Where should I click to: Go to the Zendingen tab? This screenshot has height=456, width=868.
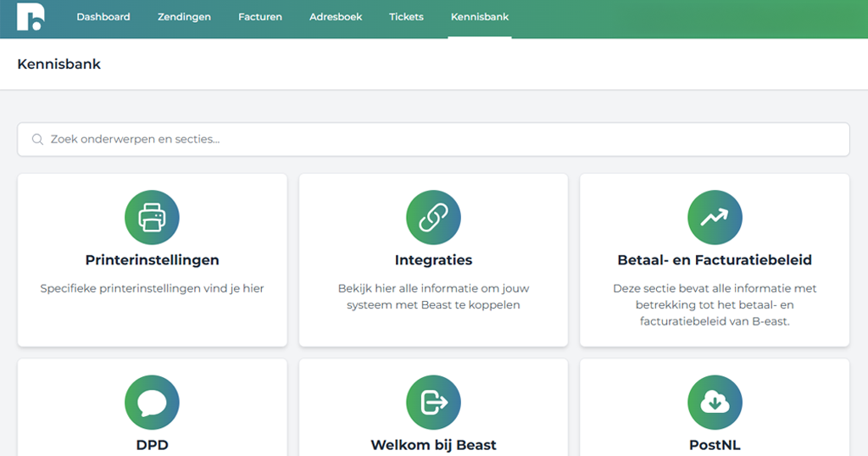[x=184, y=17]
